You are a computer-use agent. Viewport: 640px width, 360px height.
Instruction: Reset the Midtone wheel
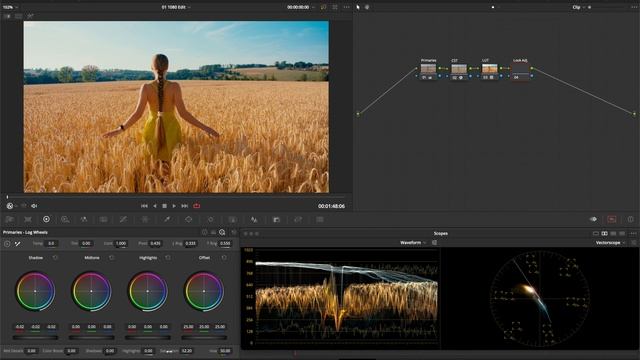click(111, 258)
